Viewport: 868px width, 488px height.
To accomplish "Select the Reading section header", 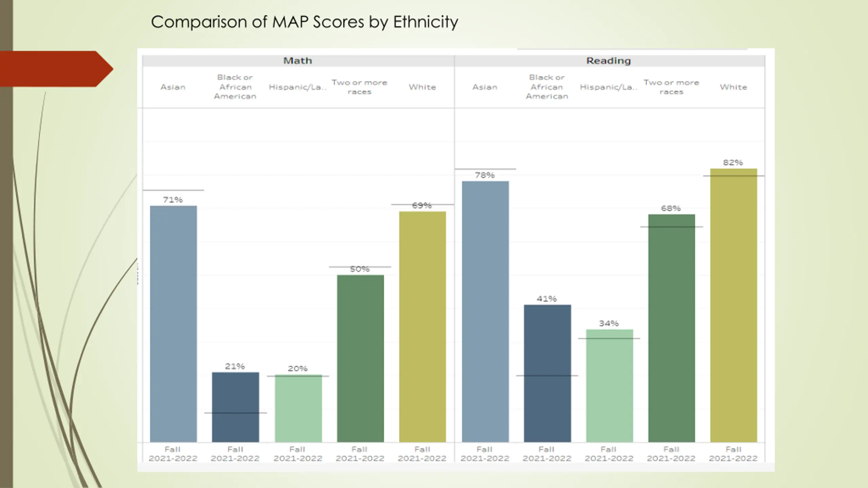I will (609, 61).
